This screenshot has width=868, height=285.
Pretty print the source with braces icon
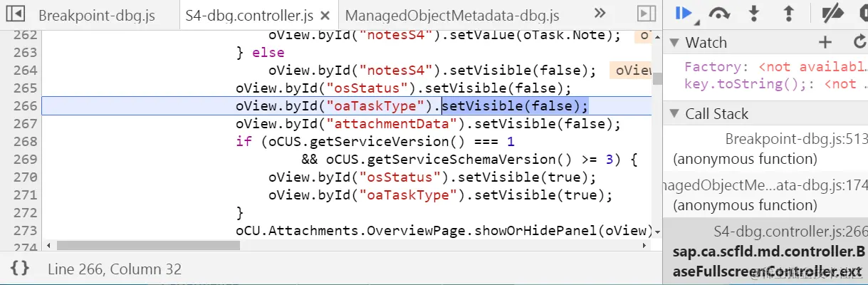(20, 269)
